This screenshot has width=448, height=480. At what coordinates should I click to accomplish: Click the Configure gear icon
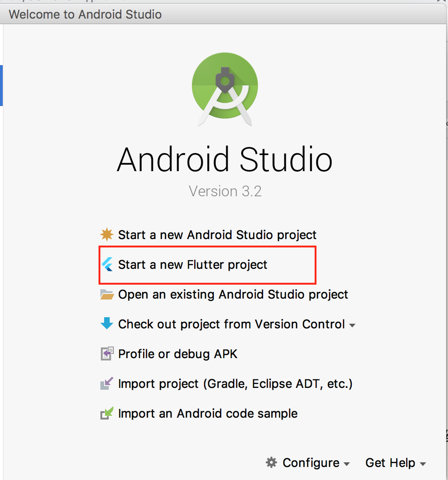[271, 463]
